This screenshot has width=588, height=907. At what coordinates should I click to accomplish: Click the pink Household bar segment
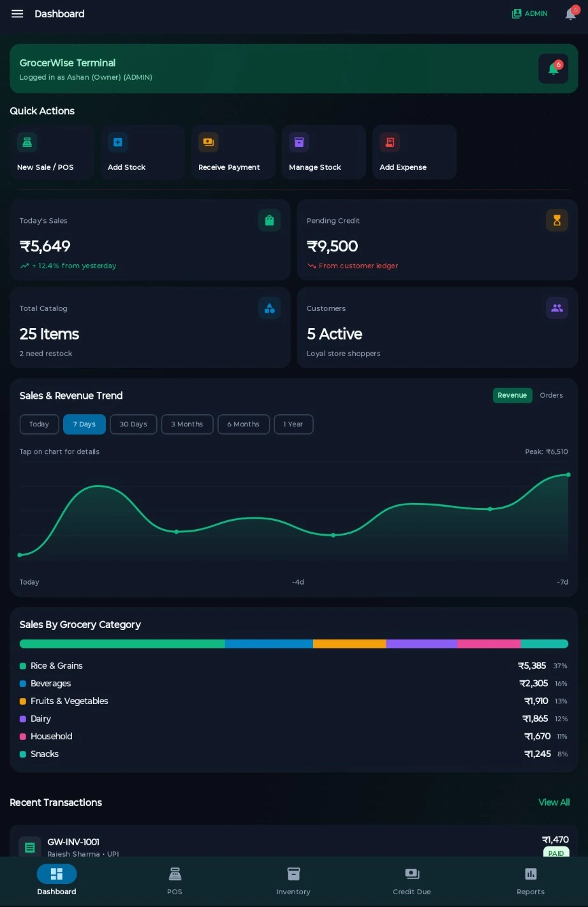click(489, 644)
